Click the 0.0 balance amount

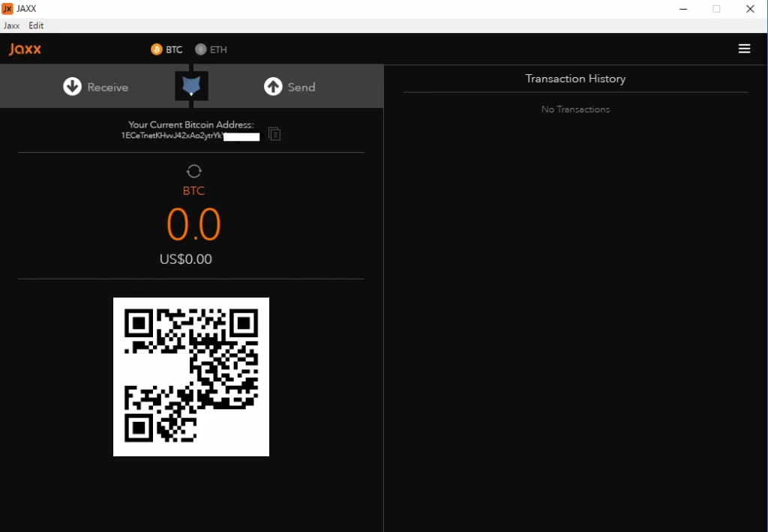194,224
